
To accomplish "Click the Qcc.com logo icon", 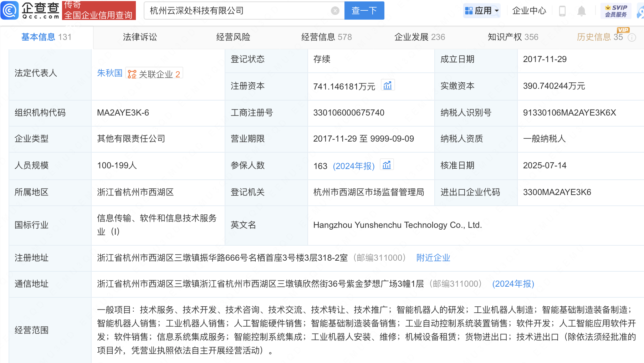I will coord(10,10).
